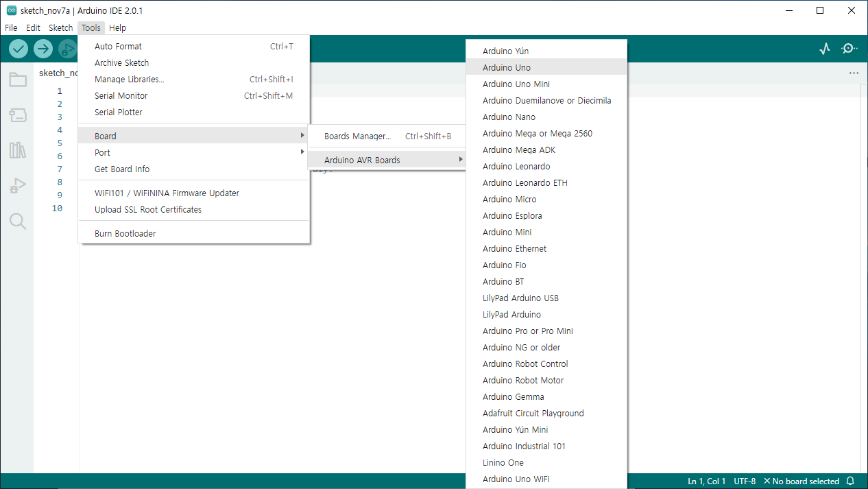Expand the Port submenu entry
Screen dimensions: 868x489
194,152
